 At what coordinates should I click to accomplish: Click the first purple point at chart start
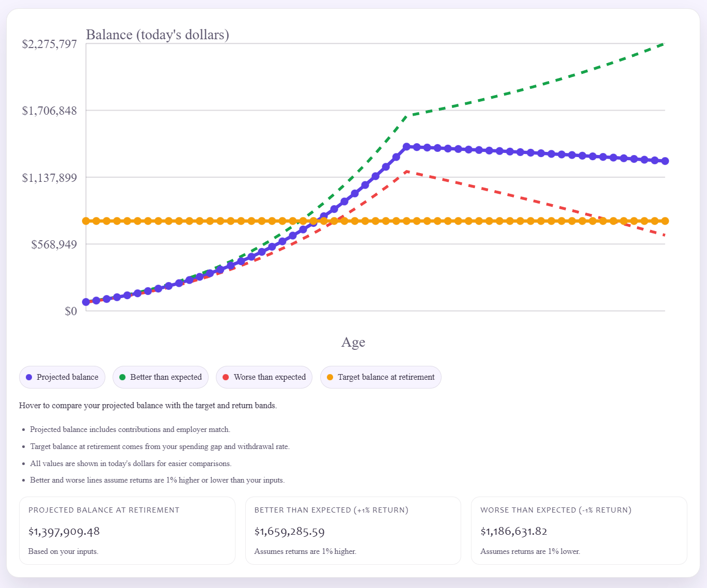86,302
